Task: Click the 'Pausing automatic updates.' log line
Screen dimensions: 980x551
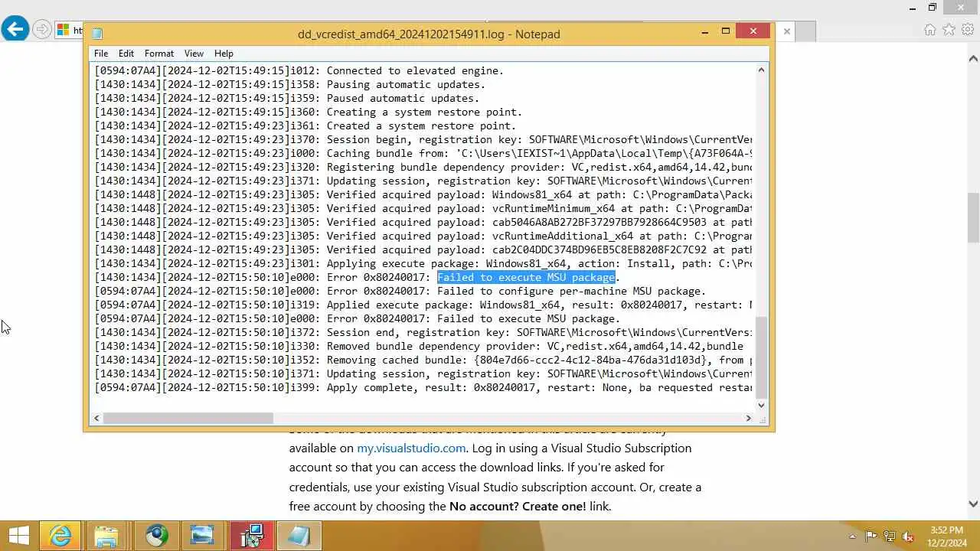Action: [x=290, y=84]
